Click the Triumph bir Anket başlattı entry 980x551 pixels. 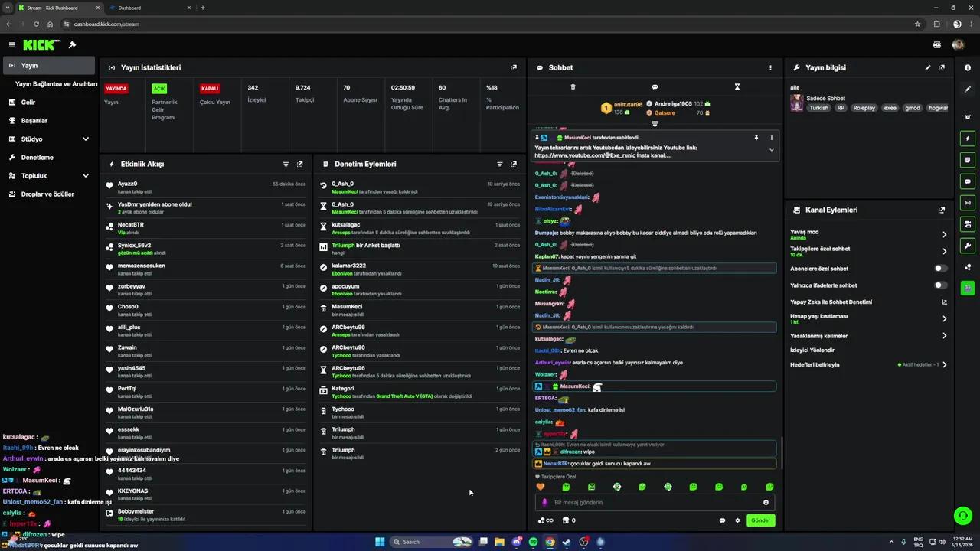pyautogui.click(x=421, y=249)
